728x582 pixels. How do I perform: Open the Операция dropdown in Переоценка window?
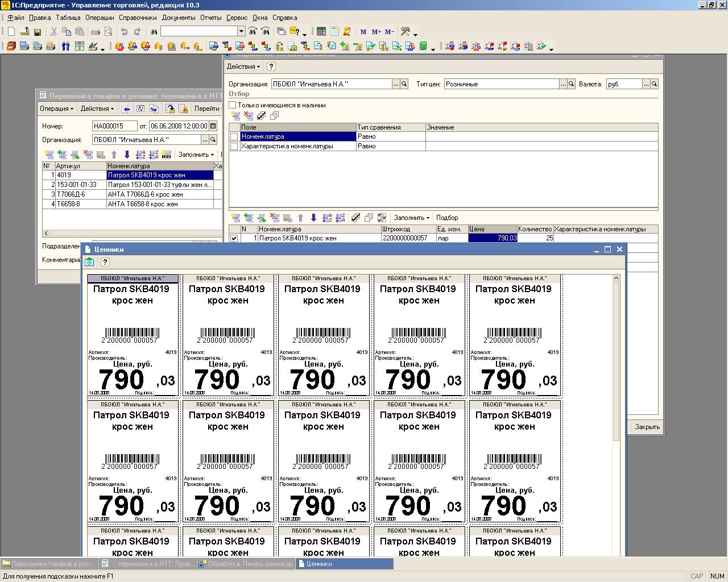click(x=57, y=109)
